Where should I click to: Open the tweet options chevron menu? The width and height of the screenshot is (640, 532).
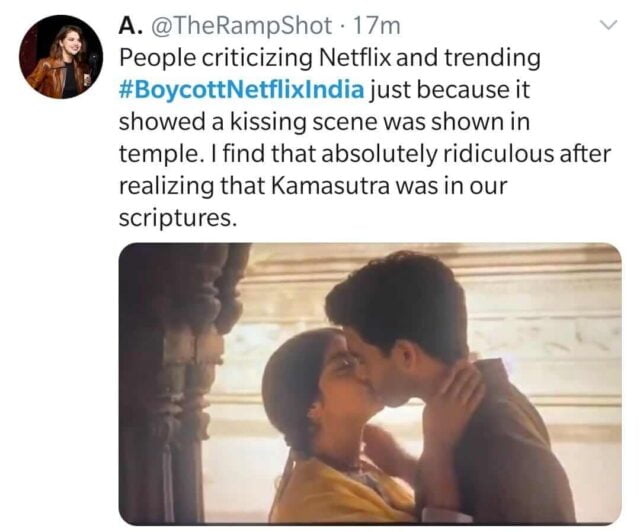click(x=606, y=27)
